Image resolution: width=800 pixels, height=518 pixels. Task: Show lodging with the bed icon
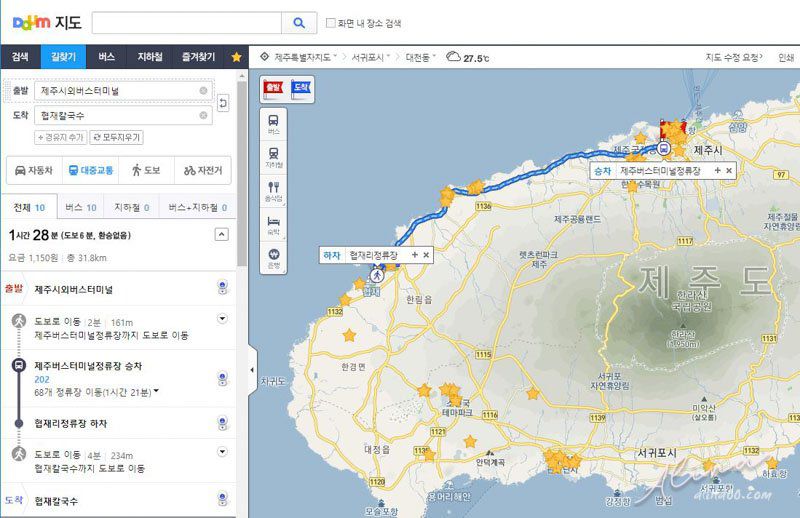273,224
